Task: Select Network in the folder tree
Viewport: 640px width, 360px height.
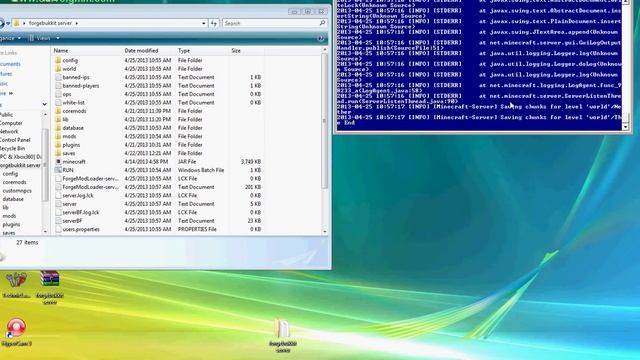Action: click(9, 131)
